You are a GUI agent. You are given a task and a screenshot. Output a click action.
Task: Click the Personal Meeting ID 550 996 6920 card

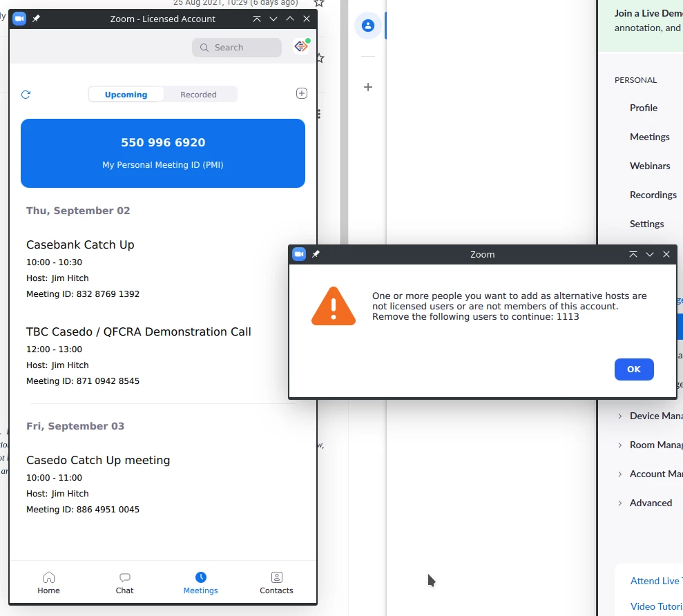[x=163, y=153]
